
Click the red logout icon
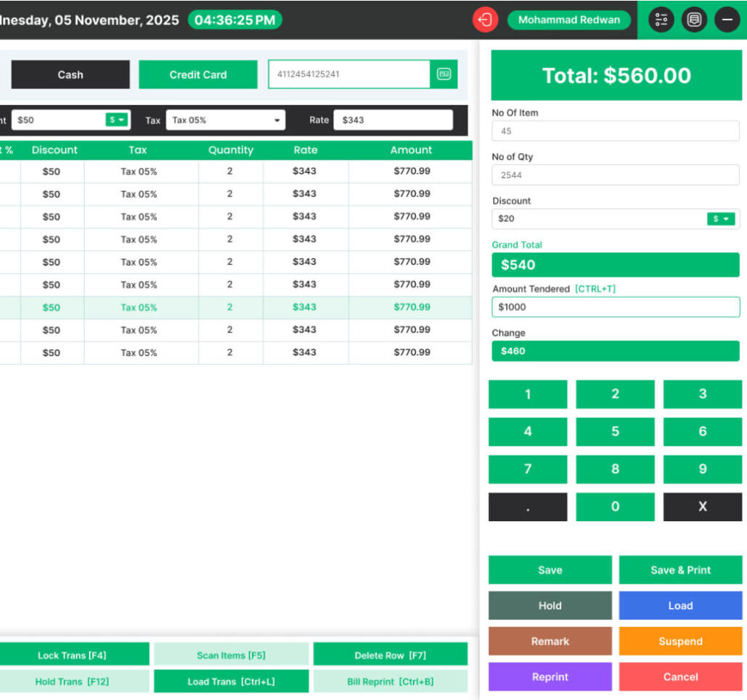coord(485,20)
